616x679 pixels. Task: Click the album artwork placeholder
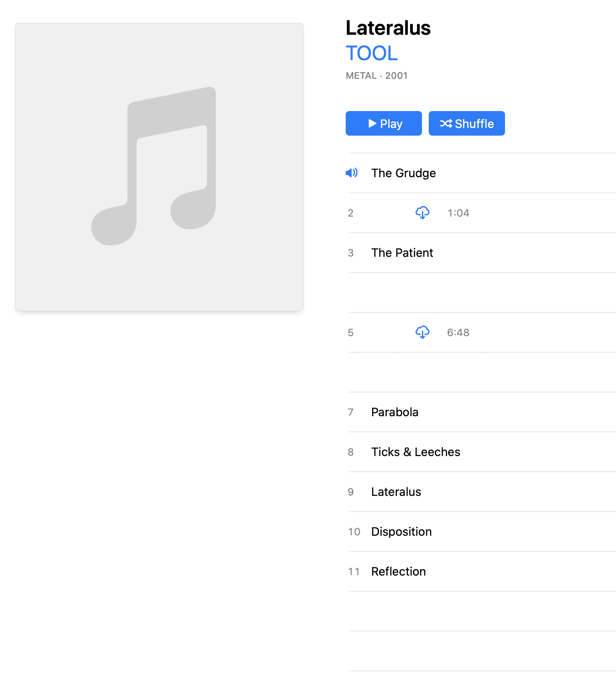159,167
